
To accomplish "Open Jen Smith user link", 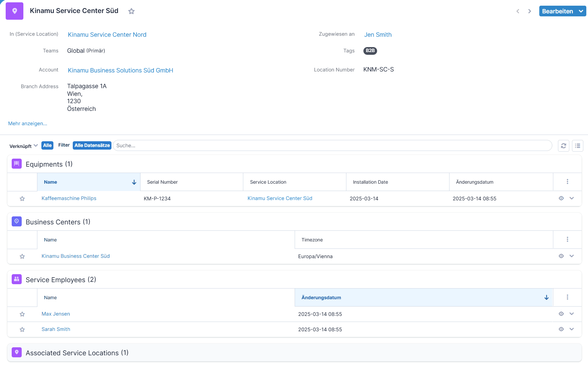I will pyautogui.click(x=378, y=35).
